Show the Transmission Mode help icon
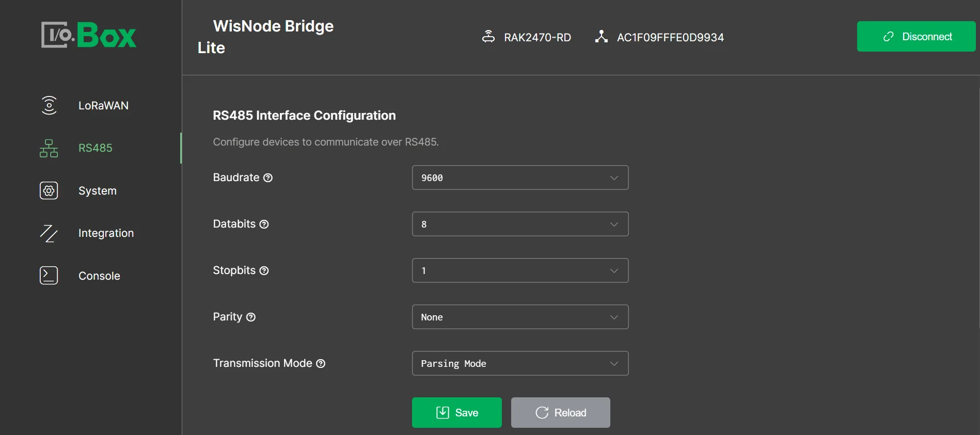Screen dimensions: 980x435 (321, 364)
